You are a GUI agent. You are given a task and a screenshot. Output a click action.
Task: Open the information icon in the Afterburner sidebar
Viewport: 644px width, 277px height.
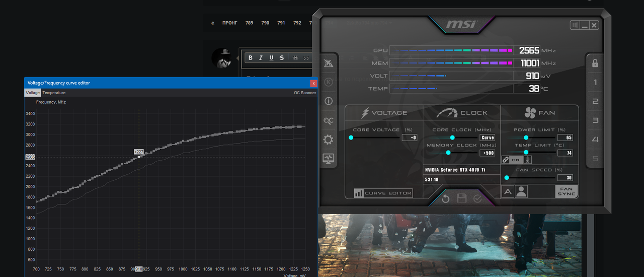click(x=329, y=101)
